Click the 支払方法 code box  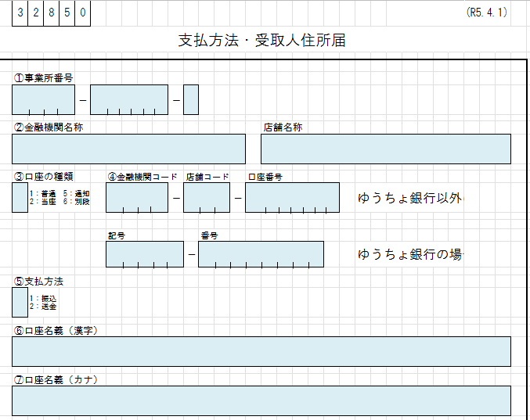20,302
